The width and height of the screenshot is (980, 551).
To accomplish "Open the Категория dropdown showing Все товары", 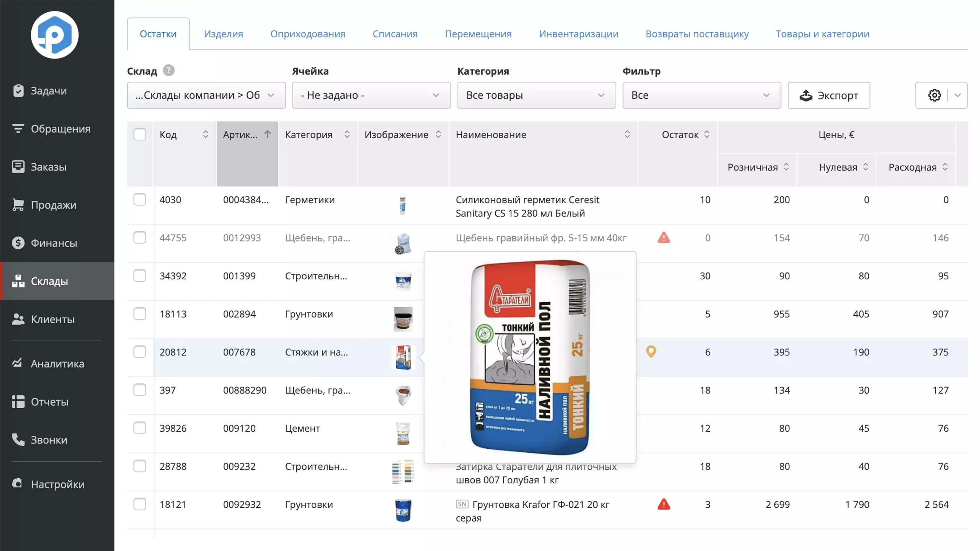I will click(x=536, y=95).
